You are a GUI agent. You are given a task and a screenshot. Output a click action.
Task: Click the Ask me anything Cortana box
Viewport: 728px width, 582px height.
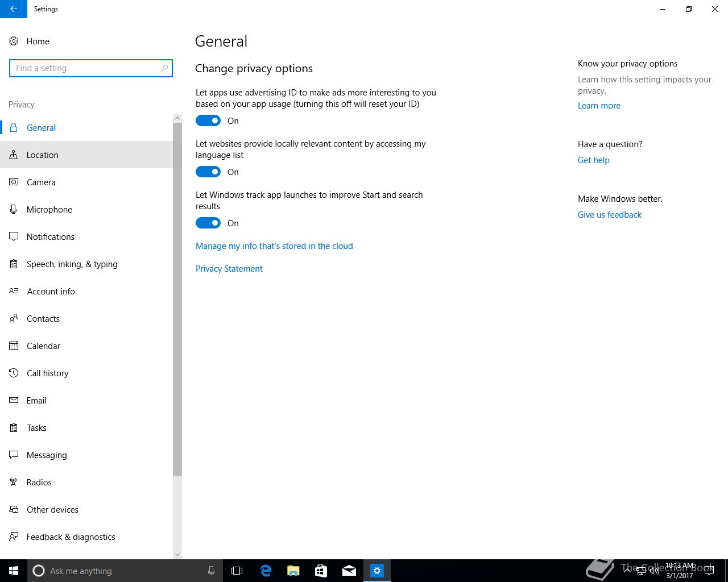point(125,571)
